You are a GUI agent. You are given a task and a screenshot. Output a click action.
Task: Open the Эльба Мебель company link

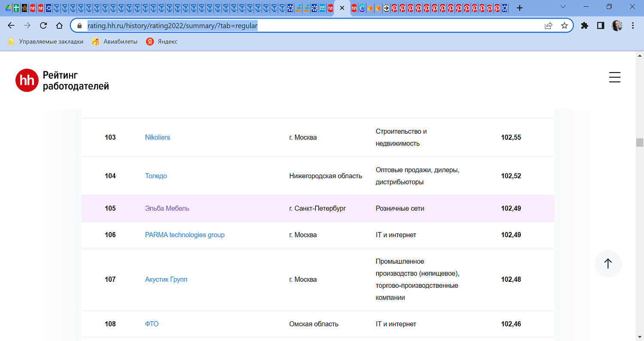click(x=167, y=208)
